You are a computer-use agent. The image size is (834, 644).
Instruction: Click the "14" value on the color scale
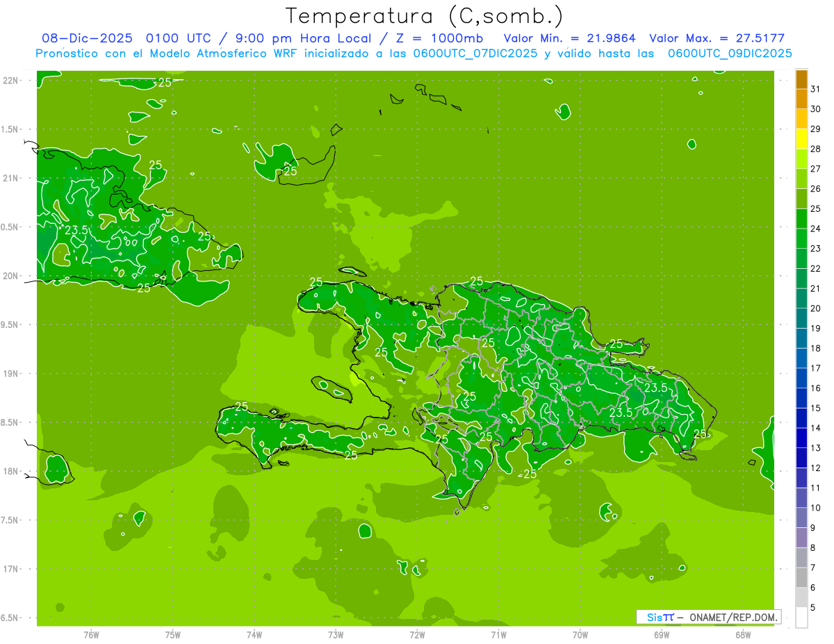click(x=816, y=428)
